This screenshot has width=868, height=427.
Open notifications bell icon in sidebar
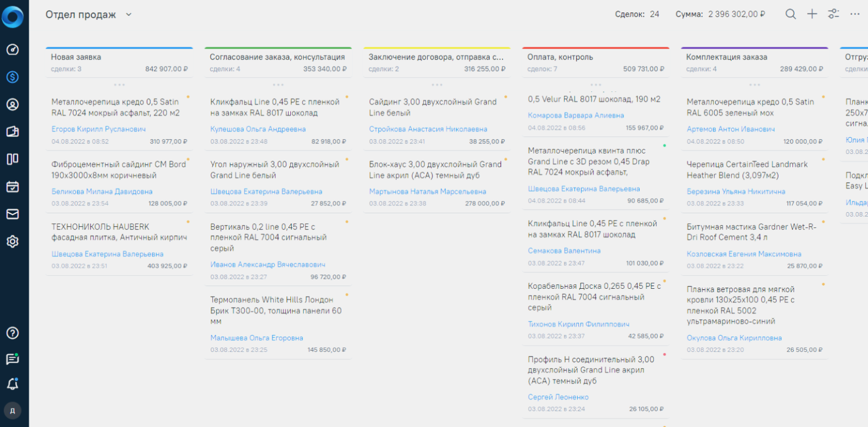[12, 384]
